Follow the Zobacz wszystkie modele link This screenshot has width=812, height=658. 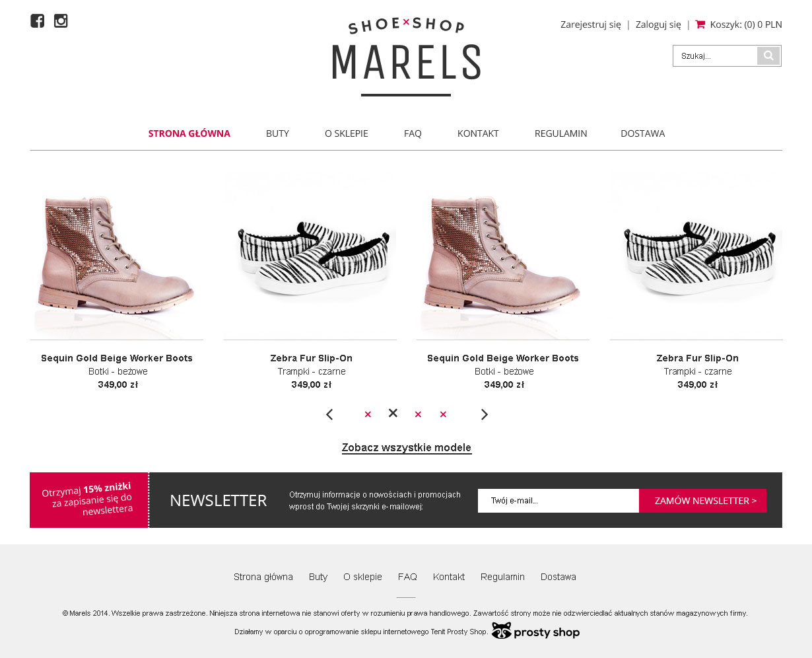point(407,448)
